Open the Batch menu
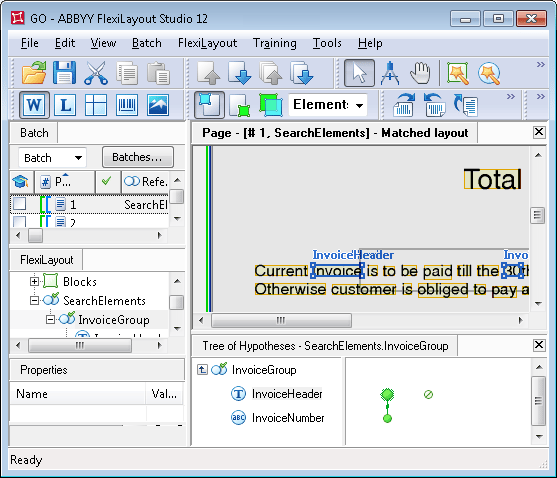 (x=147, y=43)
